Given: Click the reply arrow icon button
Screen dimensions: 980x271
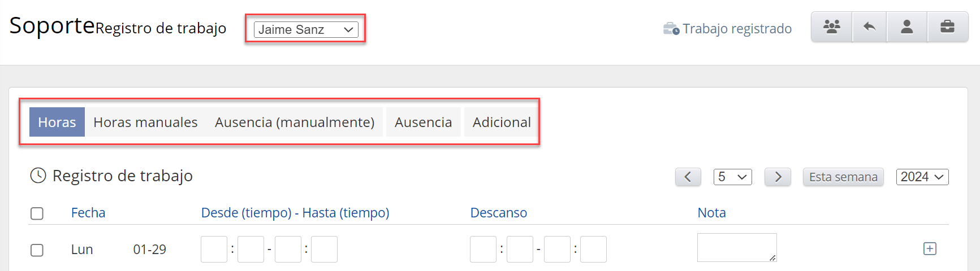Looking at the screenshot, I should click(x=870, y=27).
